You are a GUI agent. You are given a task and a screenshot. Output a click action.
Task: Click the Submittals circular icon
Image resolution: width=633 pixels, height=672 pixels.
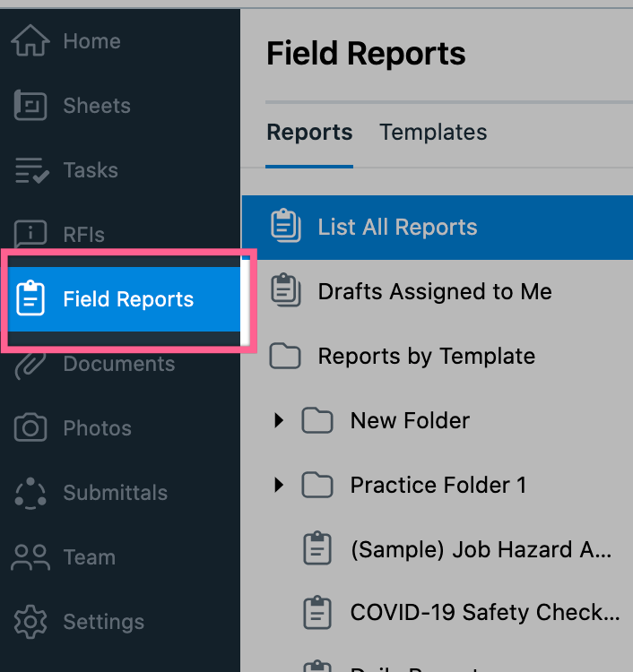pos(30,493)
